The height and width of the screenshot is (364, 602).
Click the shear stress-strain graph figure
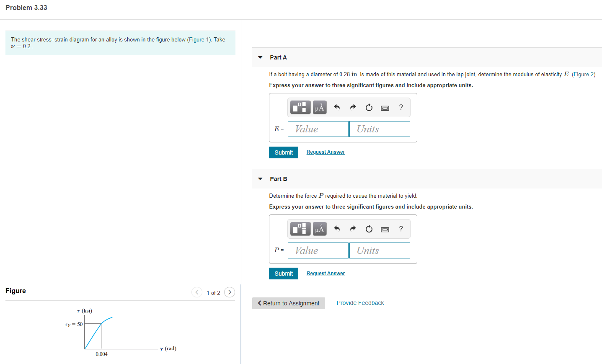coord(121,333)
